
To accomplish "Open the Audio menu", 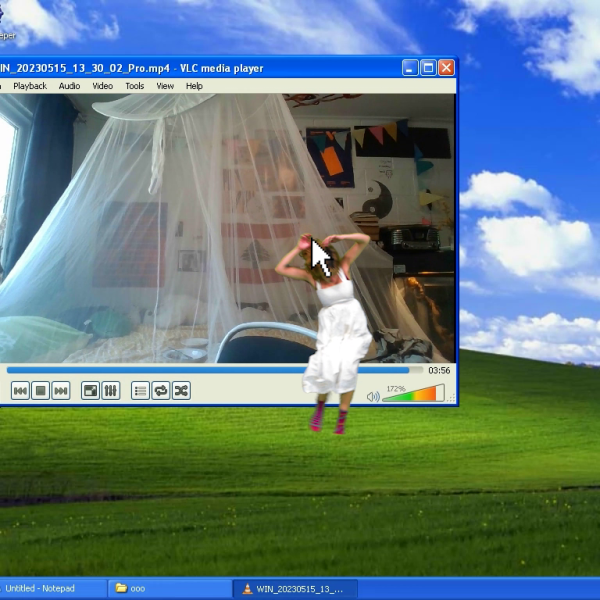I will click(69, 86).
